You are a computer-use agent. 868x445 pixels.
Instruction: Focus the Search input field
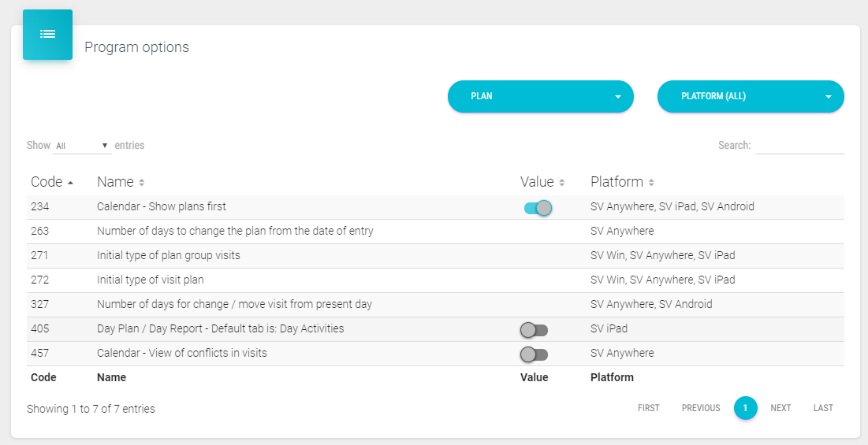[x=799, y=146]
